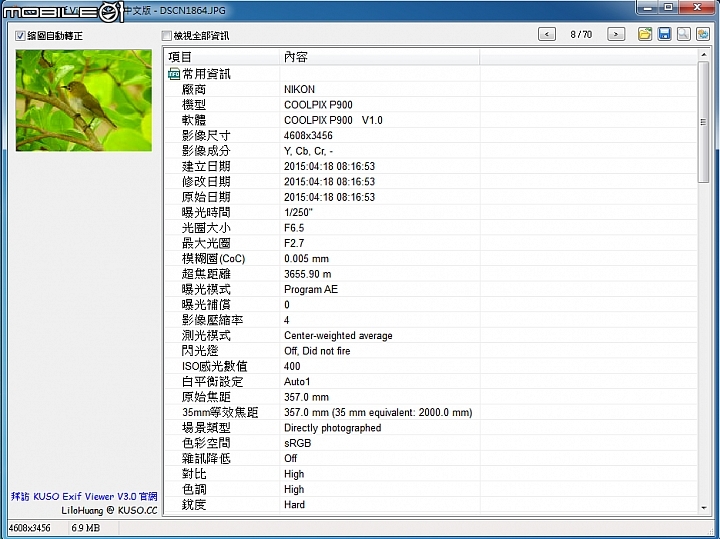This screenshot has height=539, width=720.
Task: Select the 白平衡設定 Auto1 row
Action: pyautogui.click(x=431, y=382)
